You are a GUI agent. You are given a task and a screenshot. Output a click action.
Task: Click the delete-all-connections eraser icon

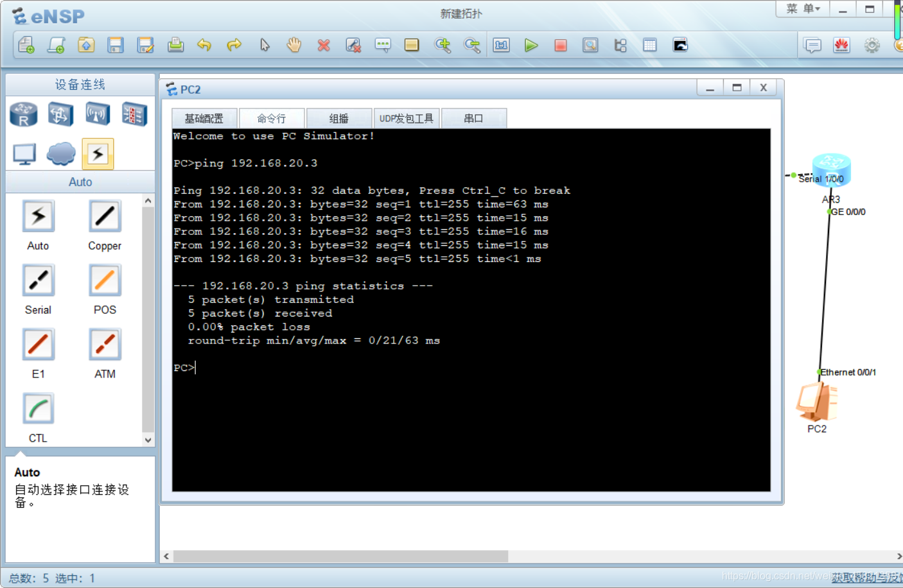[x=353, y=45]
